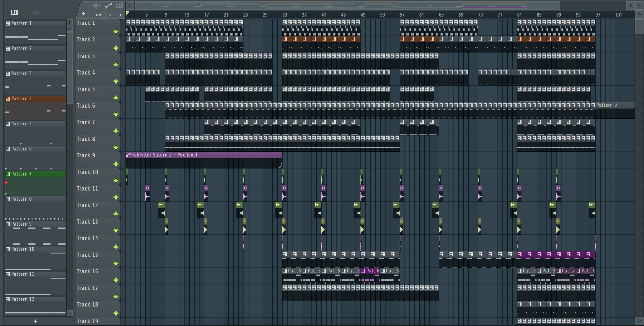
Task: Add new pattern with bottom plus icon
Action: (35, 321)
